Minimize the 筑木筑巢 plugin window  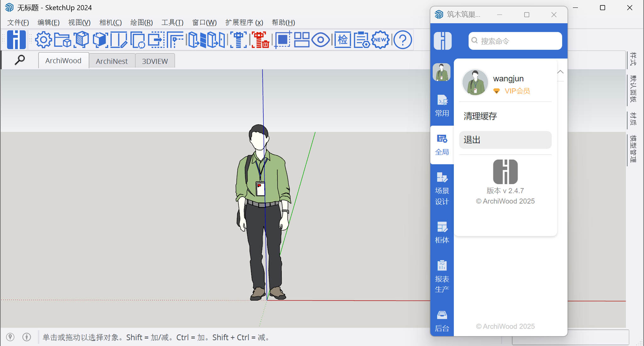500,15
